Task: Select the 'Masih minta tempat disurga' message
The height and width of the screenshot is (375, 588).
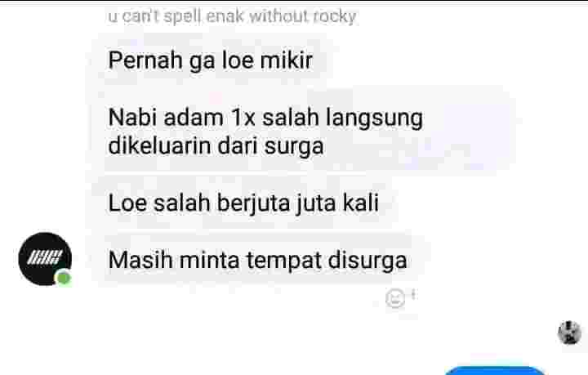Action: (257, 260)
